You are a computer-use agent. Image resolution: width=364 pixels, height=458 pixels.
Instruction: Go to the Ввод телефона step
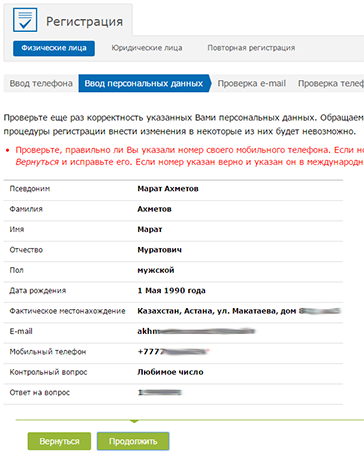pyautogui.click(x=41, y=83)
